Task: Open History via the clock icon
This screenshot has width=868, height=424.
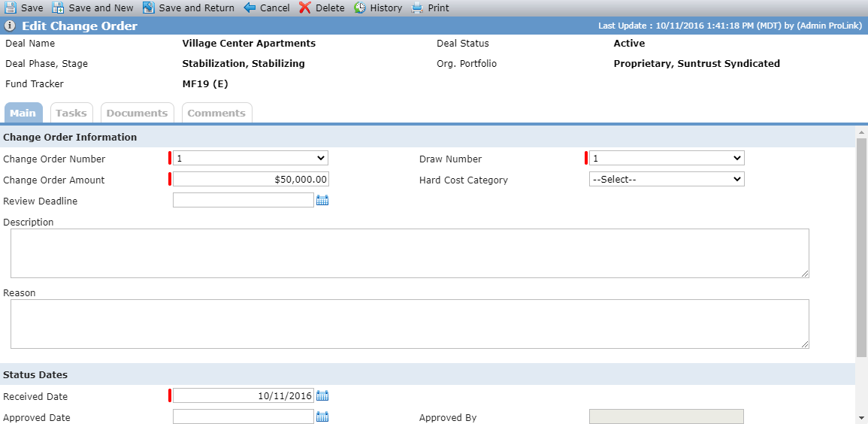Action: [x=360, y=8]
